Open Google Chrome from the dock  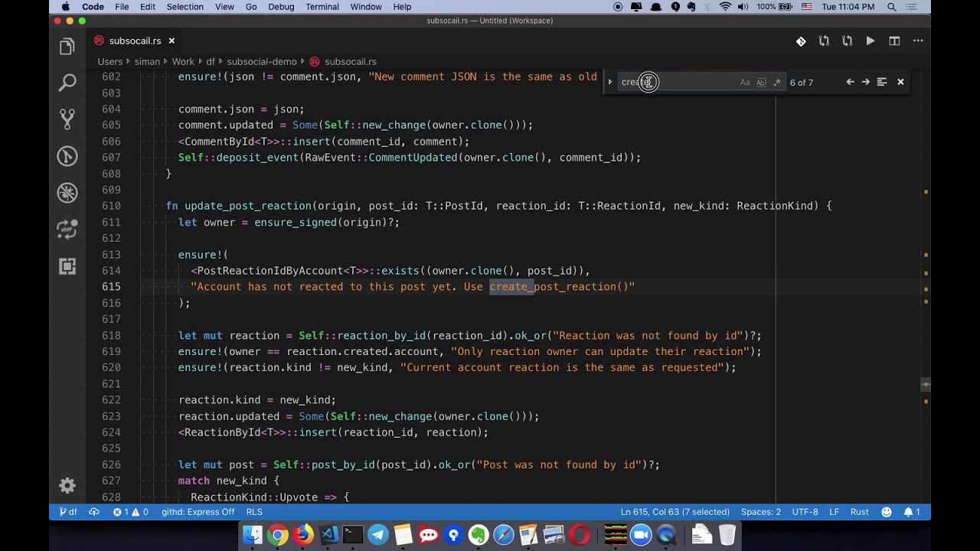pyautogui.click(x=278, y=535)
